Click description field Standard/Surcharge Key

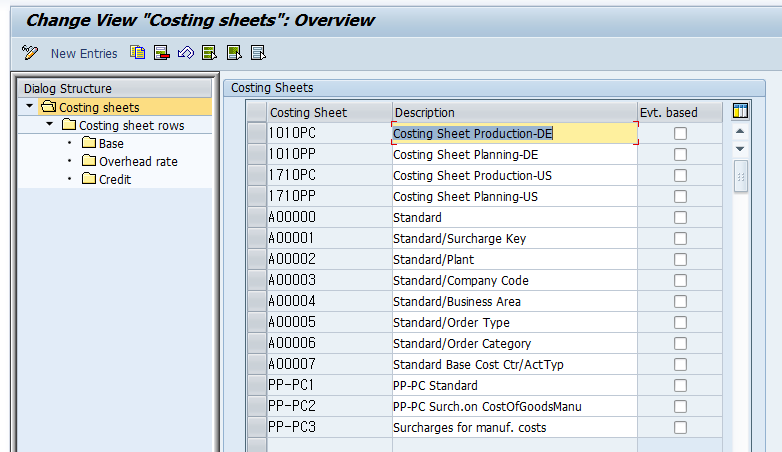515,238
